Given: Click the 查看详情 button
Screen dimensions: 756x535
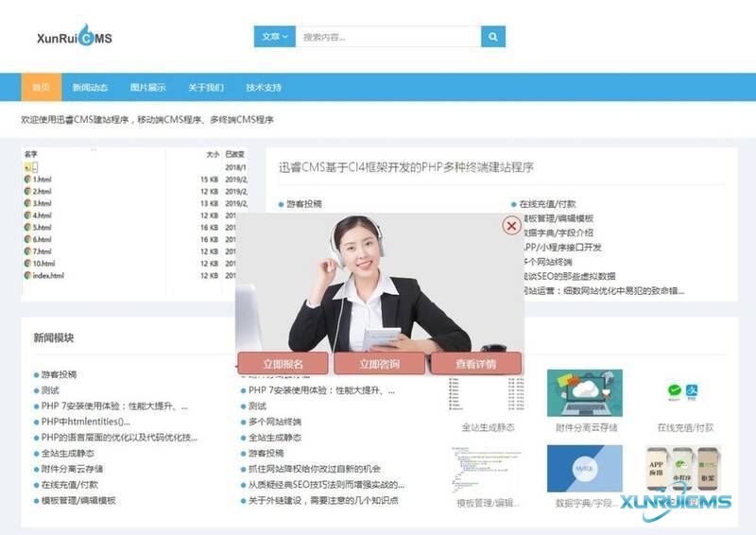Looking at the screenshot, I should (x=476, y=364).
